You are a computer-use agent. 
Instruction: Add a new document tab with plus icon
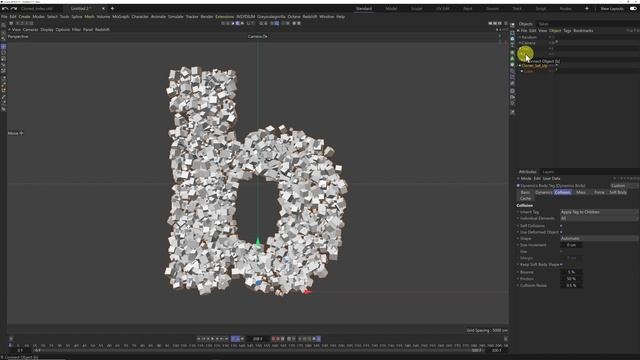coord(112,8)
